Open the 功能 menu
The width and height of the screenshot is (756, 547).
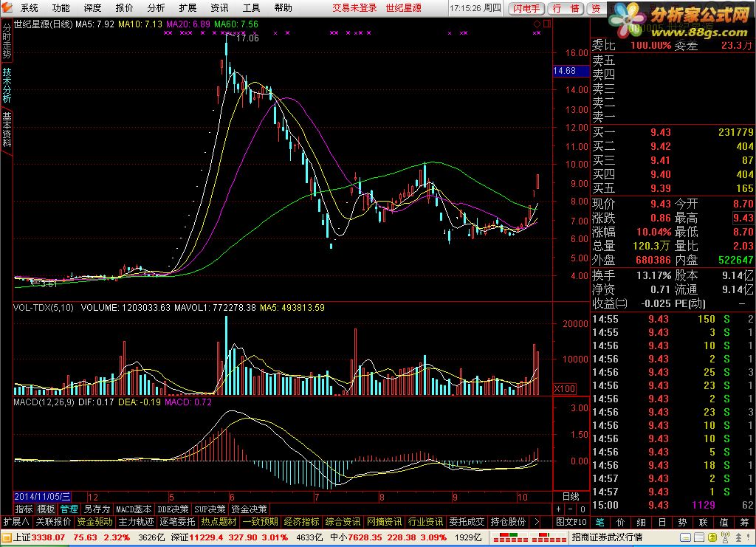click(x=61, y=7)
